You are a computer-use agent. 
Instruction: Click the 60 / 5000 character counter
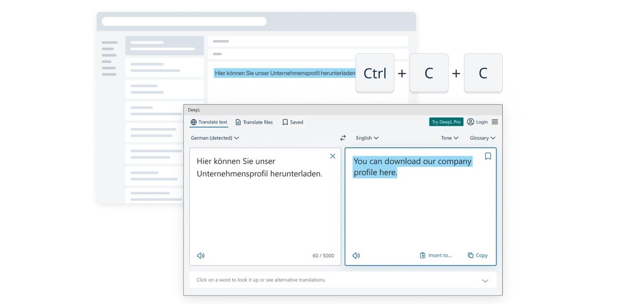tap(323, 256)
